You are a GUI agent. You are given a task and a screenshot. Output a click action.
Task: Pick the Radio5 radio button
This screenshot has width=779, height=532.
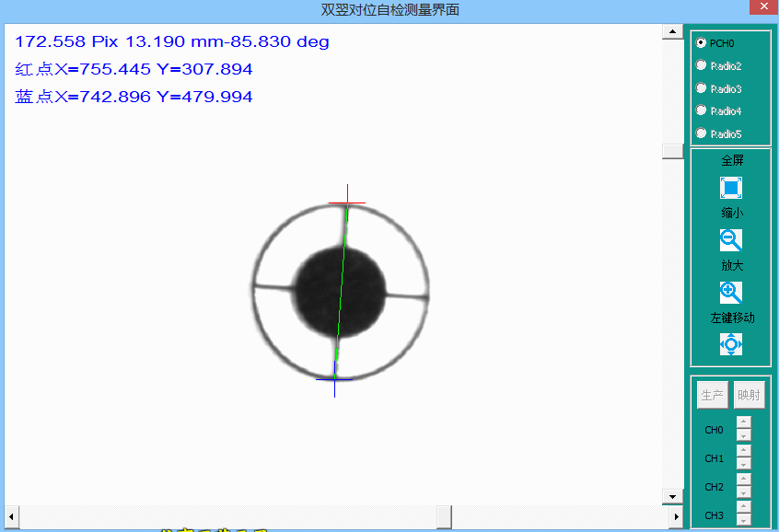702,133
